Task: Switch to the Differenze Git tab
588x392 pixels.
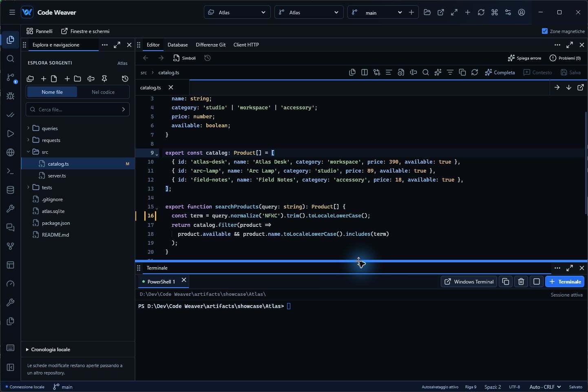Action: pos(211,45)
